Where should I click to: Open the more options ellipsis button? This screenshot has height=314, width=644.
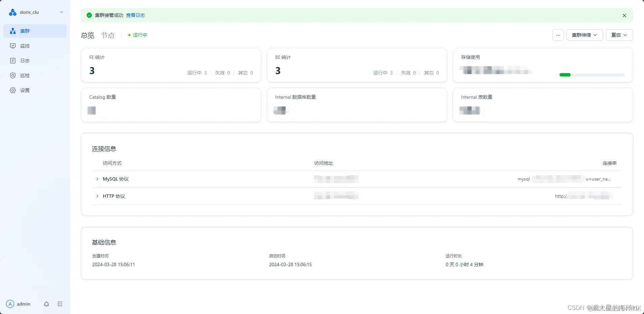[x=558, y=35]
